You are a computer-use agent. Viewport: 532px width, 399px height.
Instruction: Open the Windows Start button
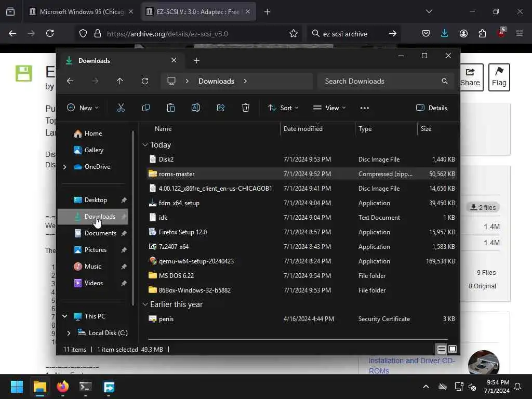(x=17, y=387)
